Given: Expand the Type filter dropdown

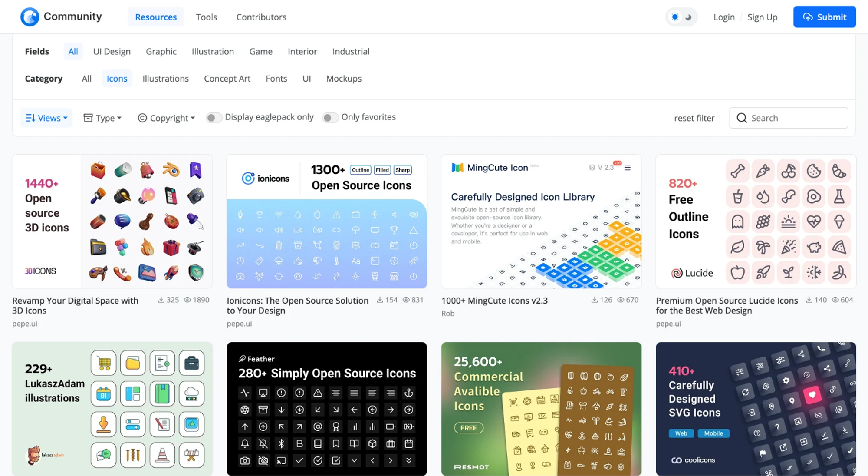Looking at the screenshot, I should [x=102, y=118].
